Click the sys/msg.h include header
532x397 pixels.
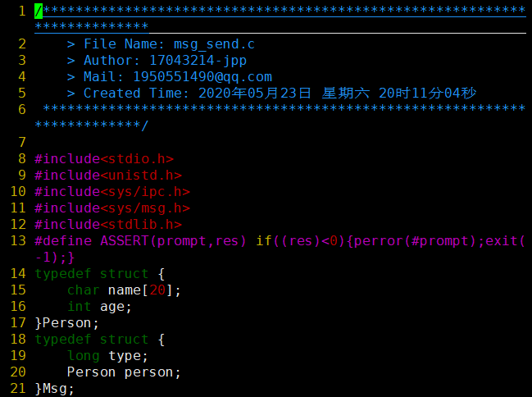(x=145, y=208)
